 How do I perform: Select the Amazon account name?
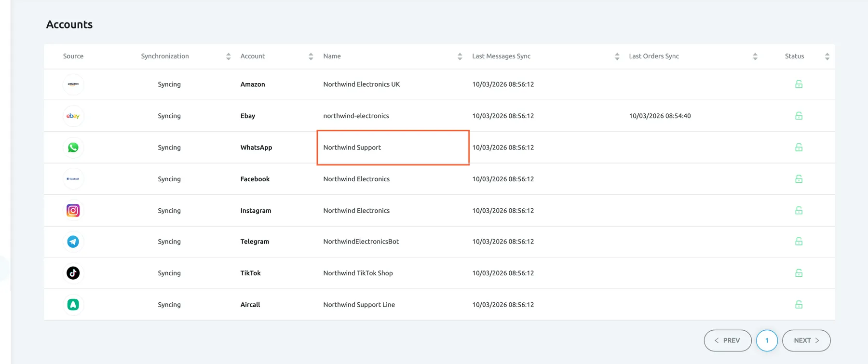click(x=253, y=84)
